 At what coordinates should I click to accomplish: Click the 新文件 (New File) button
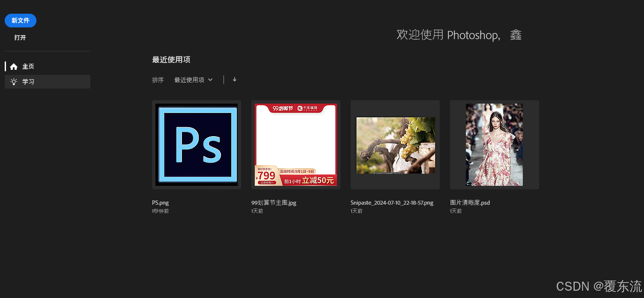click(x=21, y=21)
